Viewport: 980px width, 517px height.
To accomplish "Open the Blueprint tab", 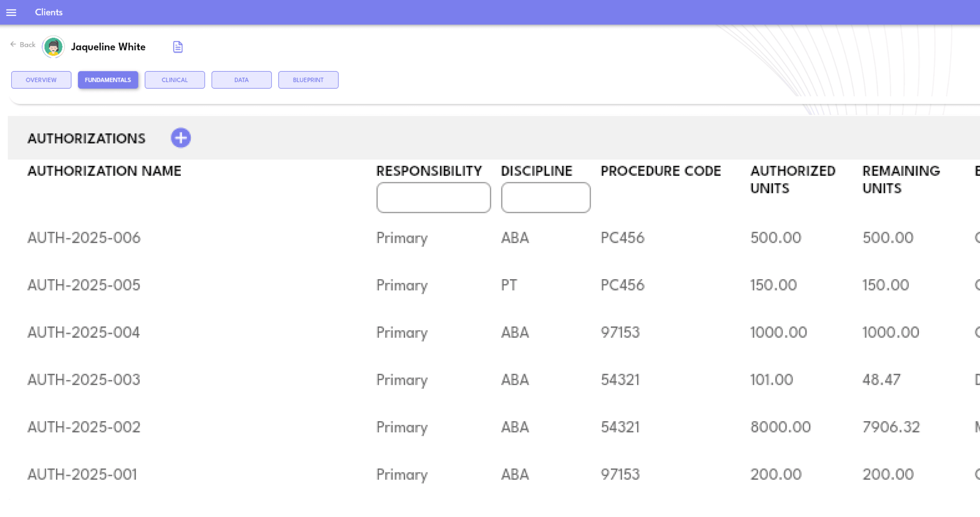I will tap(308, 80).
